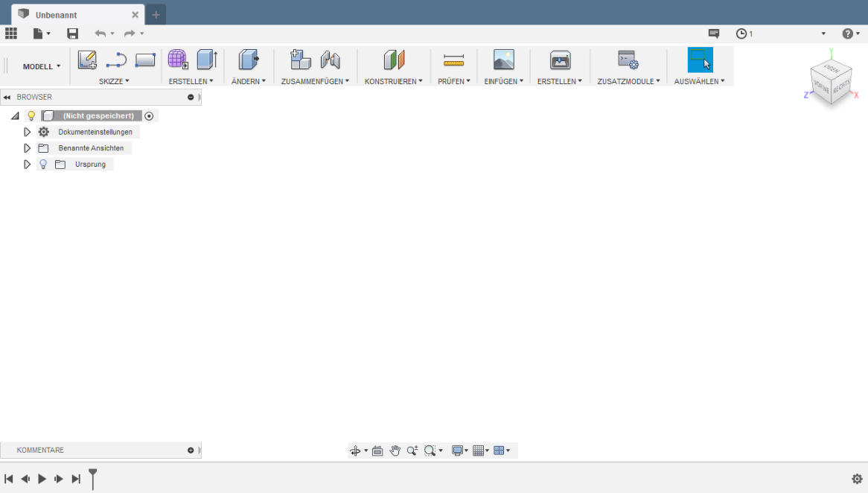Open the ZUSATZMODULE dropdown
The height and width of the screenshot is (493, 868).
[x=628, y=81]
